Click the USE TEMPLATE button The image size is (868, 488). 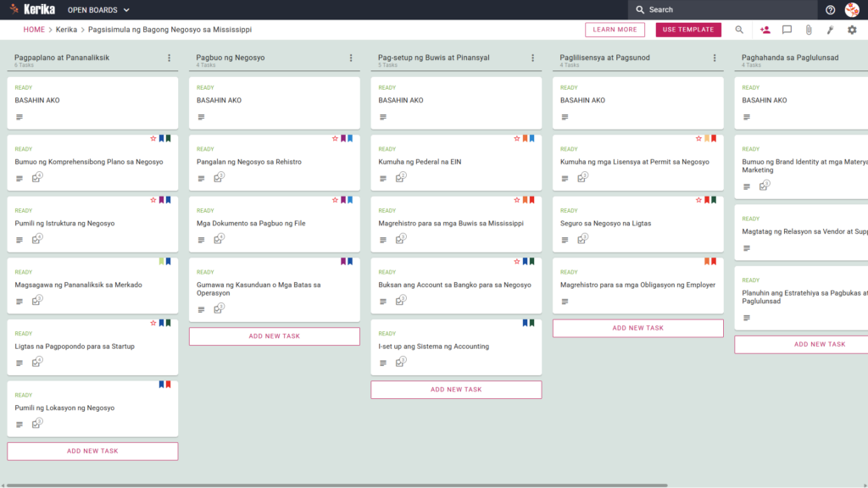click(688, 30)
